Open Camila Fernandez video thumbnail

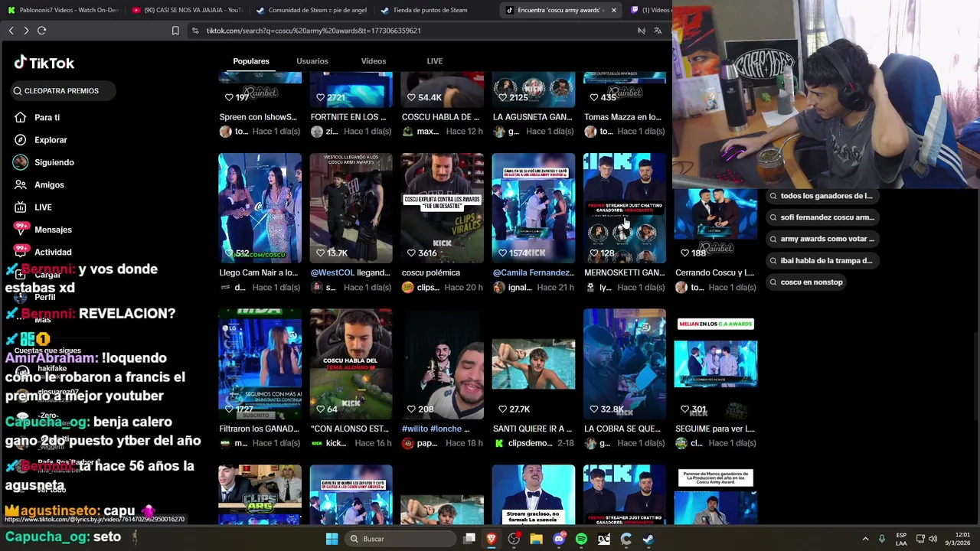[x=533, y=208]
